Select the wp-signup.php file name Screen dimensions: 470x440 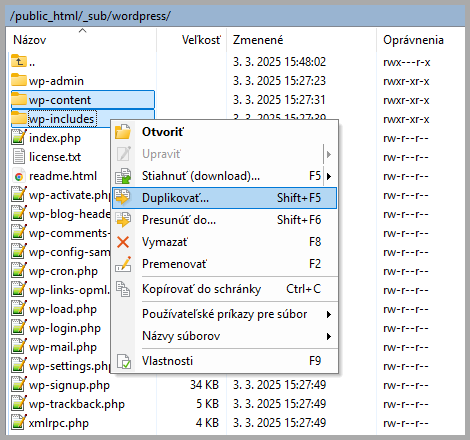[x=69, y=385]
